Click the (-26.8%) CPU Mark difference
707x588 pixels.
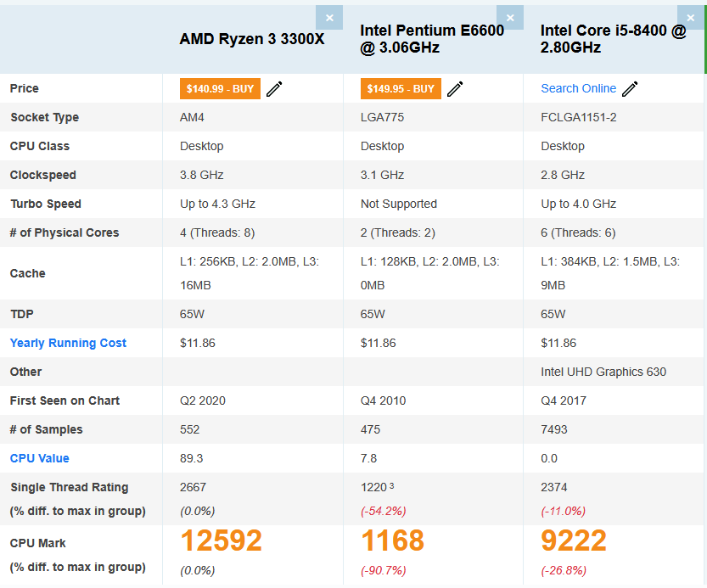pos(564,571)
